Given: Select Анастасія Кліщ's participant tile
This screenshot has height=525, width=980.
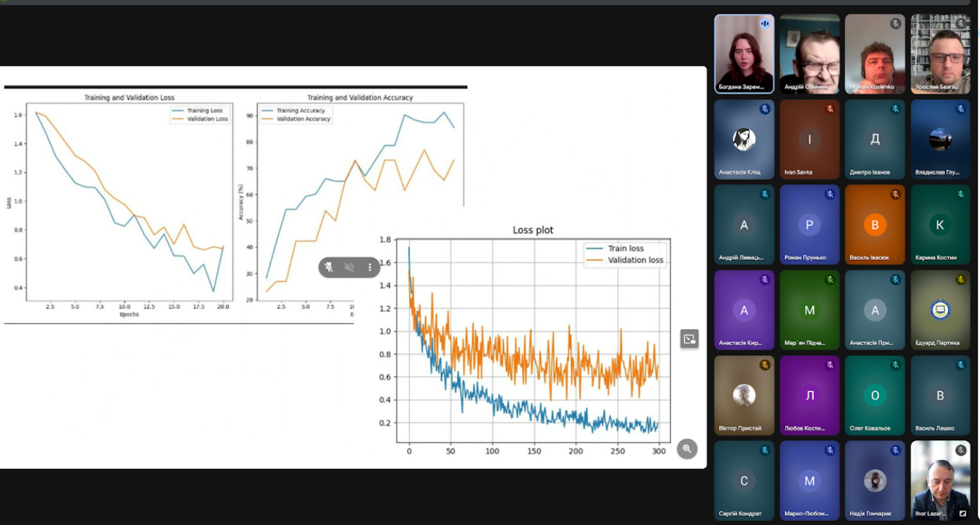Looking at the screenshot, I should (x=744, y=139).
